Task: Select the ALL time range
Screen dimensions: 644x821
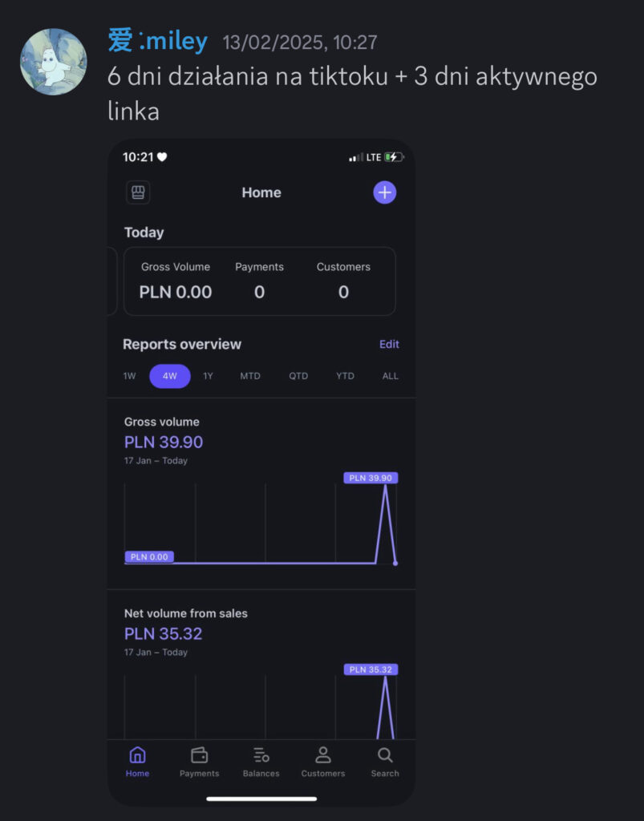Action: tap(390, 376)
